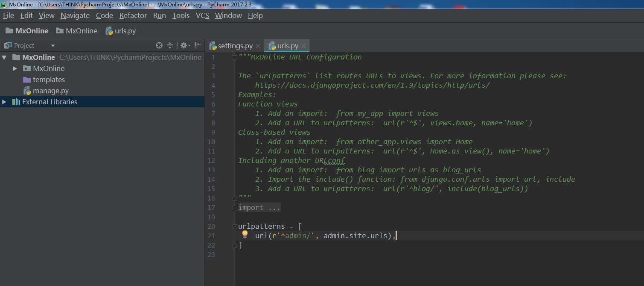Open the File menu
The image size is (644, 286).
tap(9, 15)
